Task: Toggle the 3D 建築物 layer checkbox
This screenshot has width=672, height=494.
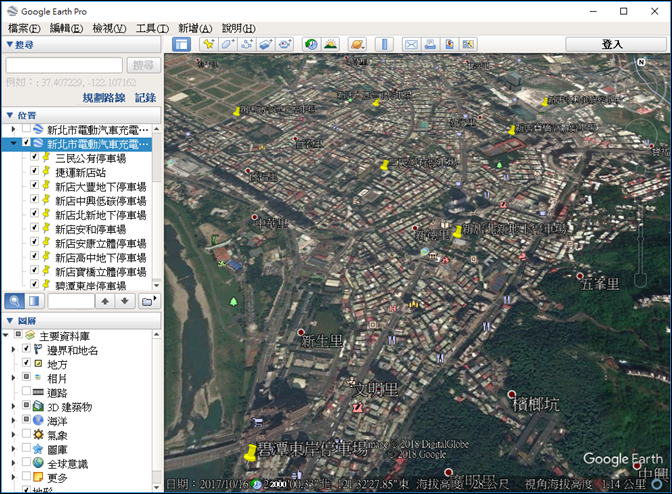Action: (26, 405)
